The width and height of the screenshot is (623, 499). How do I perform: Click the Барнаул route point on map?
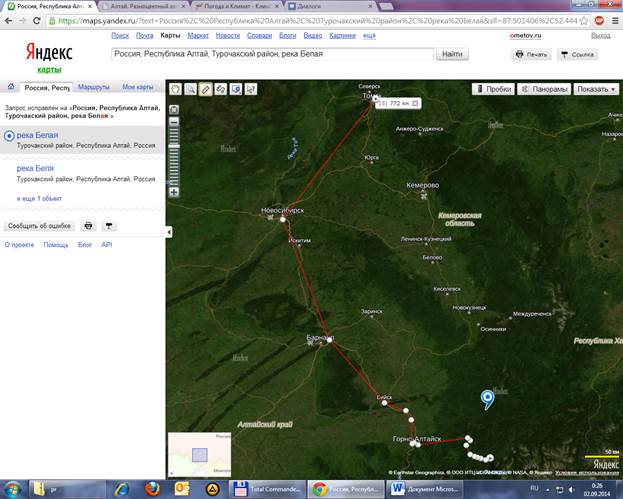tap(329, 340)
